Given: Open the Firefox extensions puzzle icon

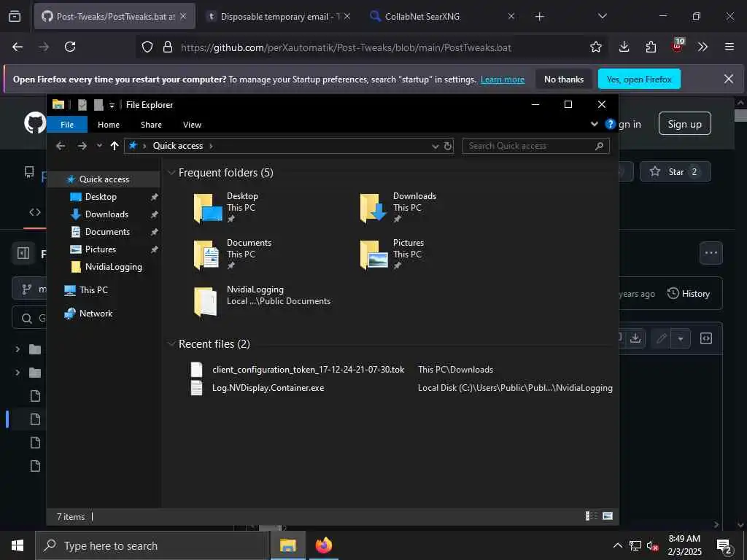Looking at the screenshot, I should [651, 47].
